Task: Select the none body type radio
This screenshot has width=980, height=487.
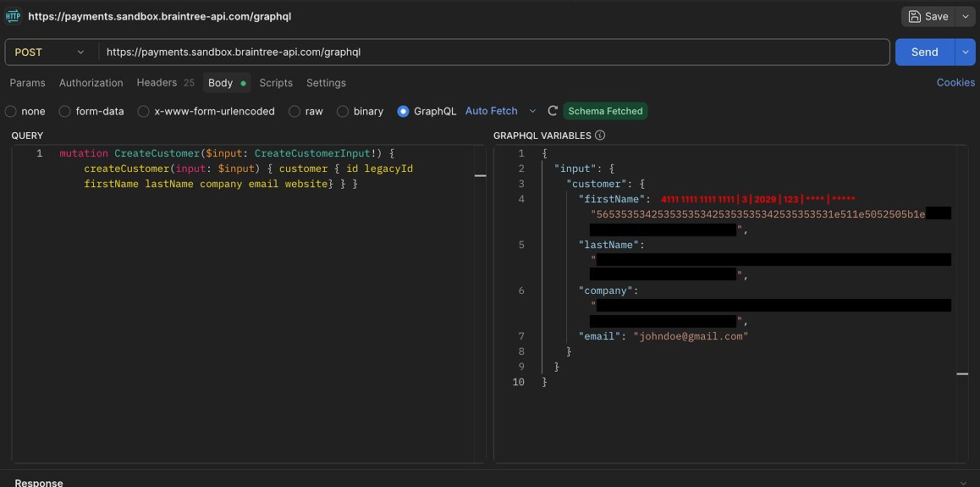Action: point(11,111)
